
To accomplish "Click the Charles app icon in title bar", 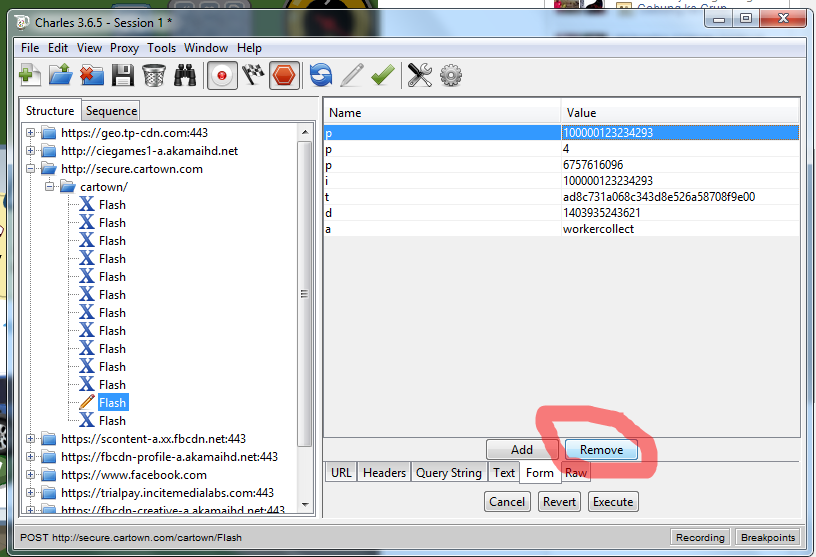I will [x=22, y=23].
